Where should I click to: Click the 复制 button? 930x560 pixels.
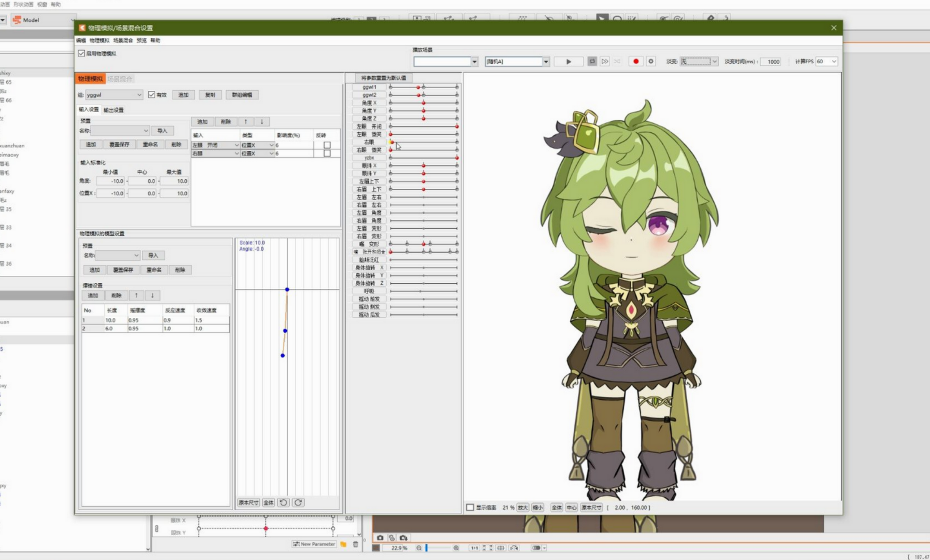210,95
